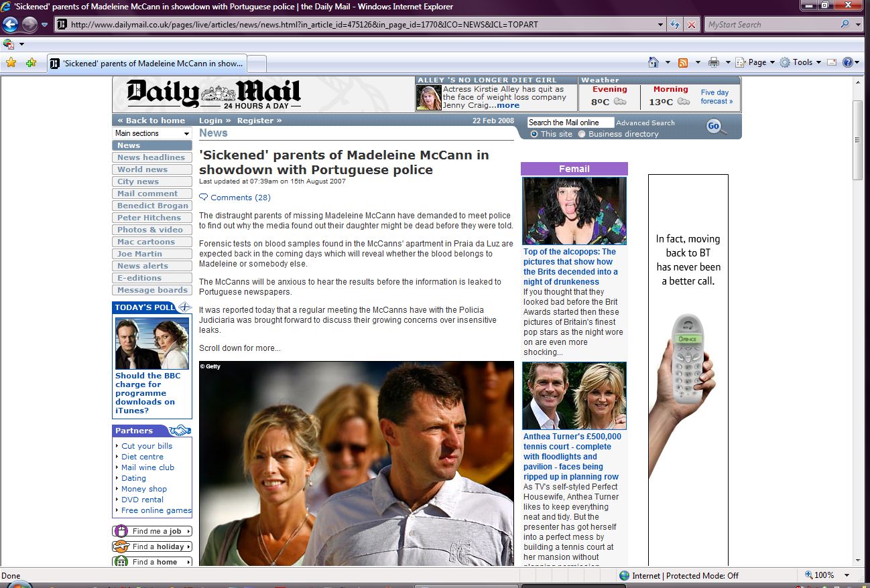This screenshot has height=588, width=870.
Task: Click the Add to Favorites icon
Action: pos(31,63)
